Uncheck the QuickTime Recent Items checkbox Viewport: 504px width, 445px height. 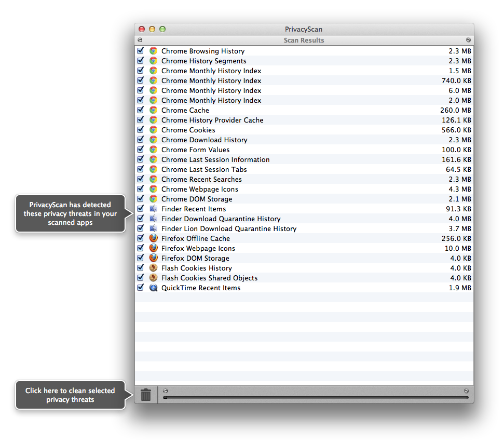pos(141,288)
